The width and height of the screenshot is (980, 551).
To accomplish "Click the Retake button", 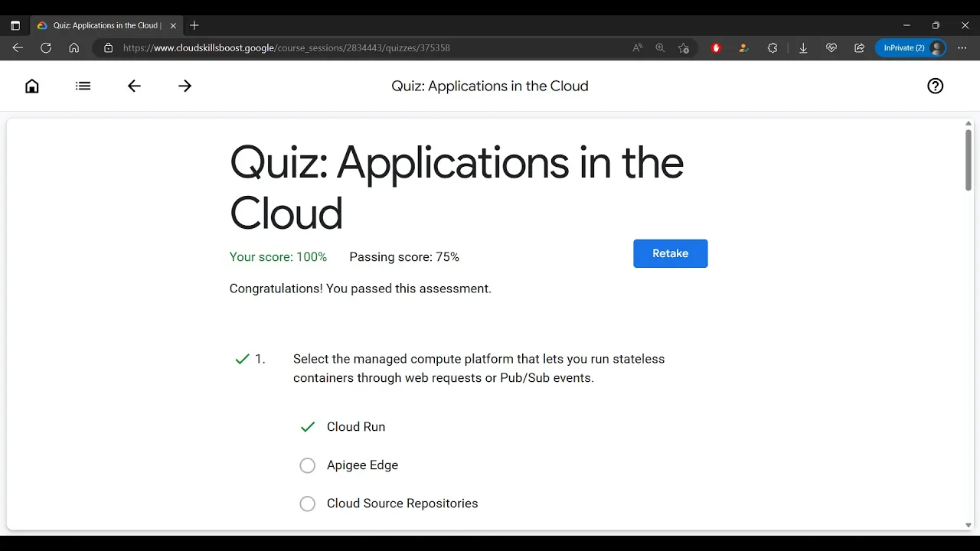I will coord(671,253).
